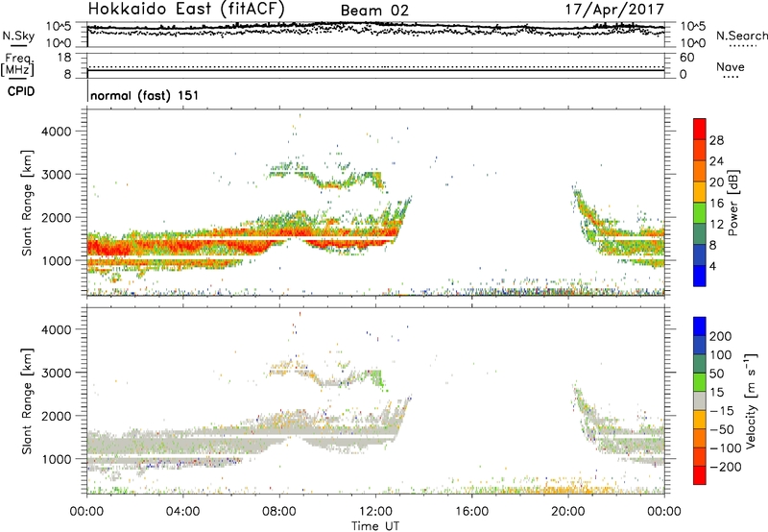
Task: Click the '200' tick on the velocity scale
Action: click(x=721, y=336)
